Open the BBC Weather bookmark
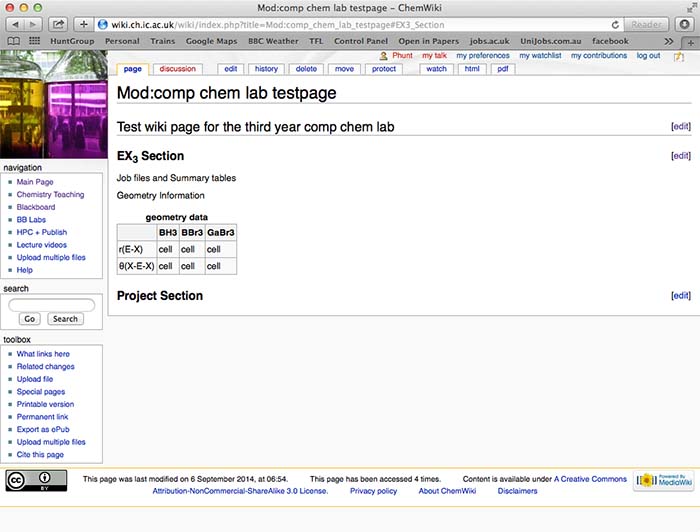 tap(273, 41)
